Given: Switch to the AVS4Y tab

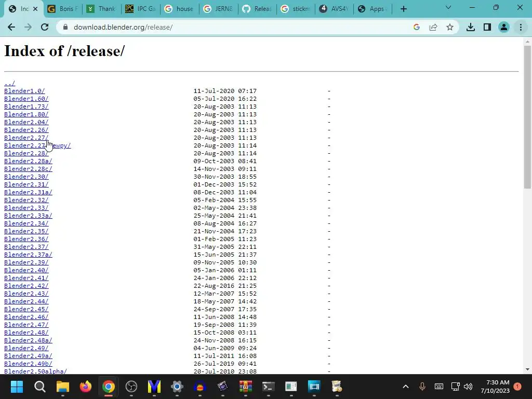Looking at the screenshot, I should [335, 9].
